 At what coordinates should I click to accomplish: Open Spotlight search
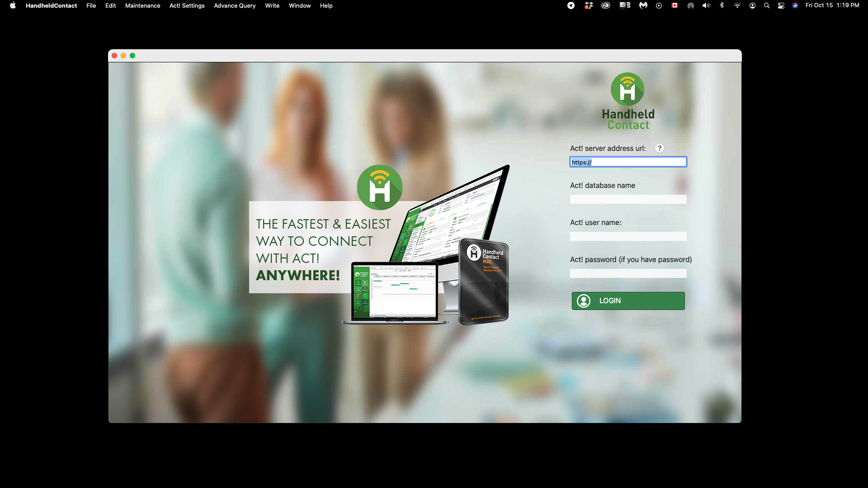767,5
